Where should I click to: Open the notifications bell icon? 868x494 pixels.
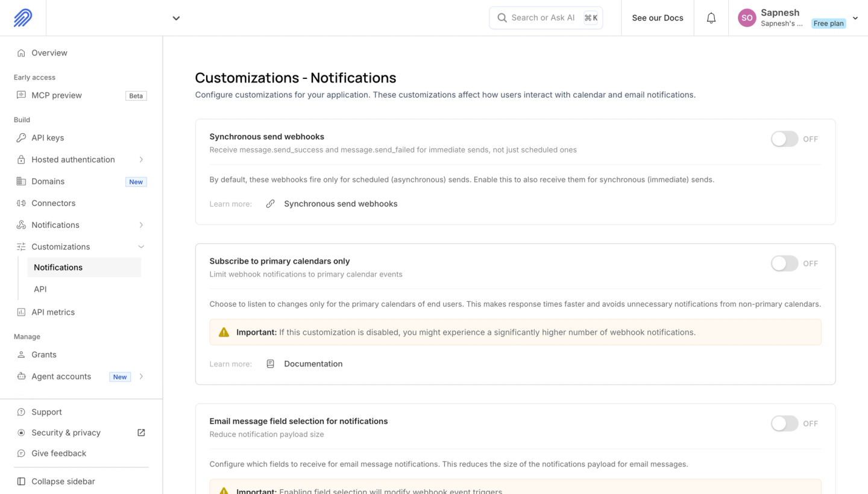tap(711, 18)
